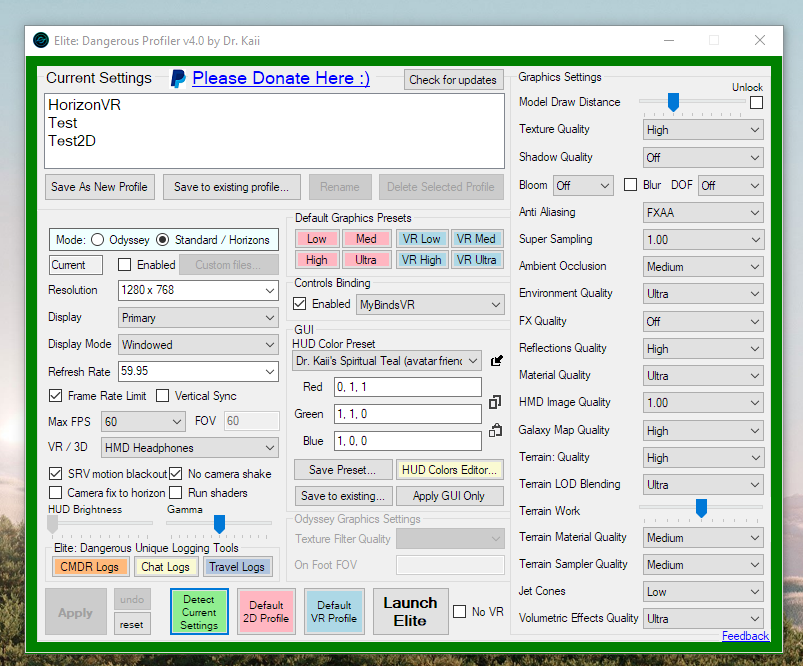The width and height of the screenshot is (803, 666).
Task: Select the Test profile in list
Action: 62,123
